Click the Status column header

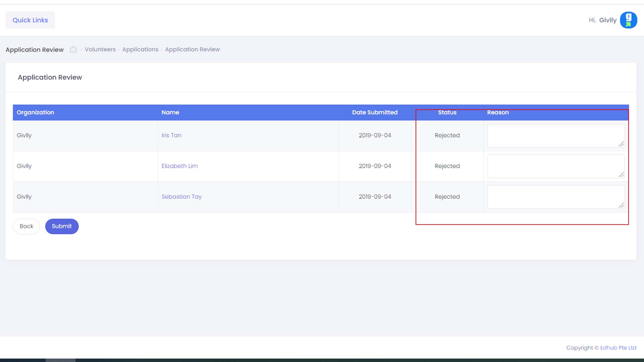coord(447,113)
